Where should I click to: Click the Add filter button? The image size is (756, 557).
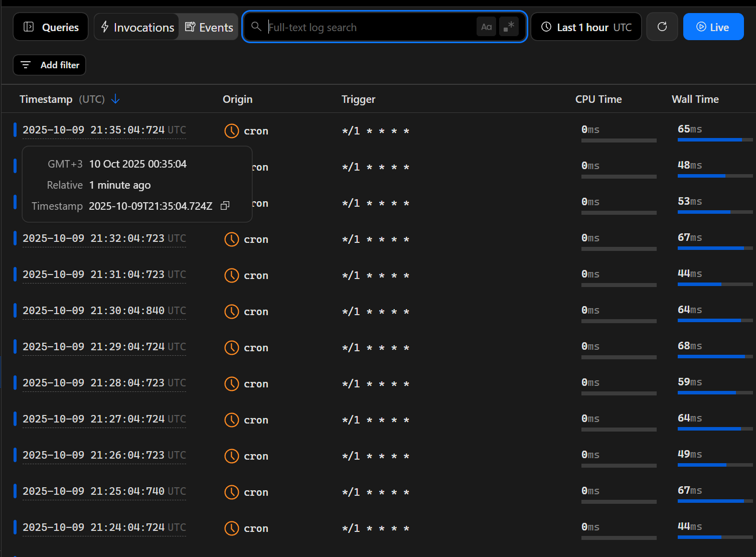(49, 65)
